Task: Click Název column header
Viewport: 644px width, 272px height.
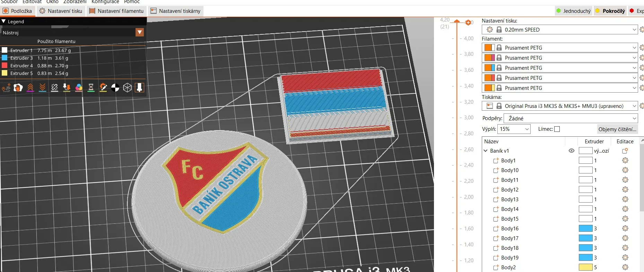Action: pyautogui.click(x=491, y=141)
